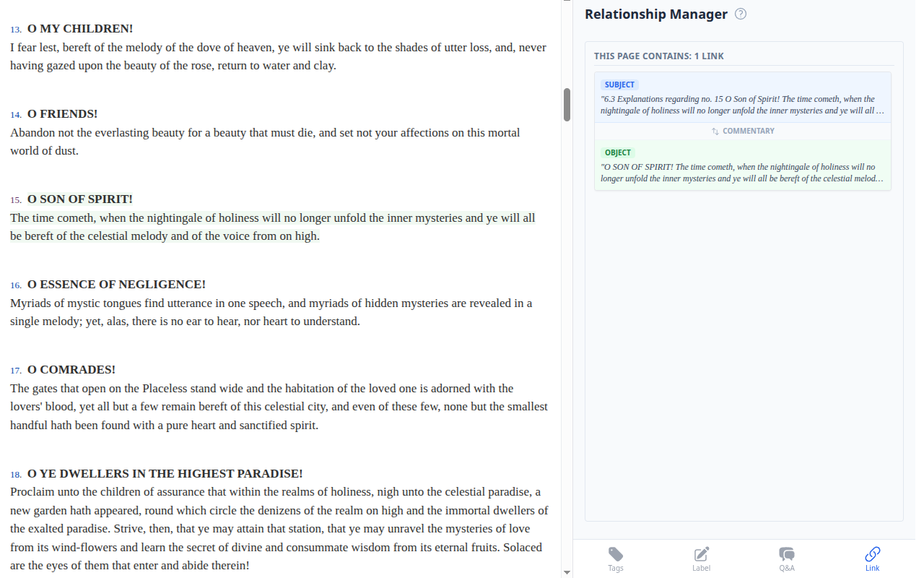The width and height of the screenshot is (924, 578).
Task: Click paragraph number 15 beside O SON OF SPIRIT
Action: [15, 199]
